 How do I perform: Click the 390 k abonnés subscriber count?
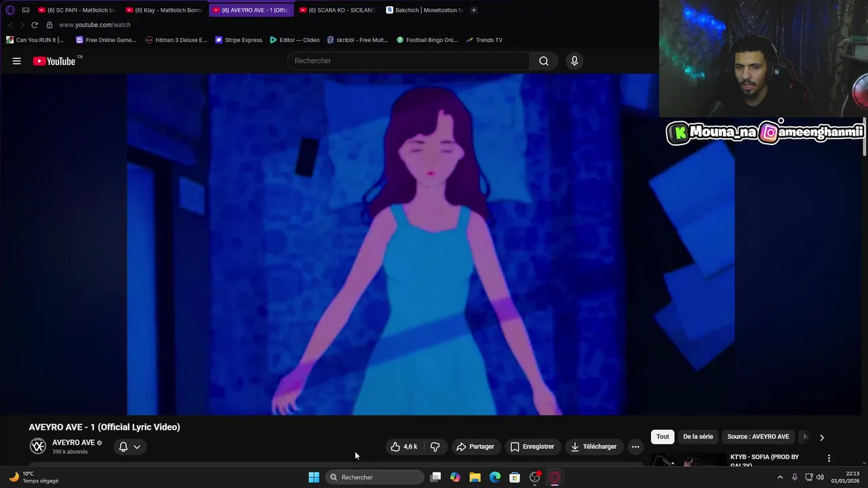[x=70, y=452]
